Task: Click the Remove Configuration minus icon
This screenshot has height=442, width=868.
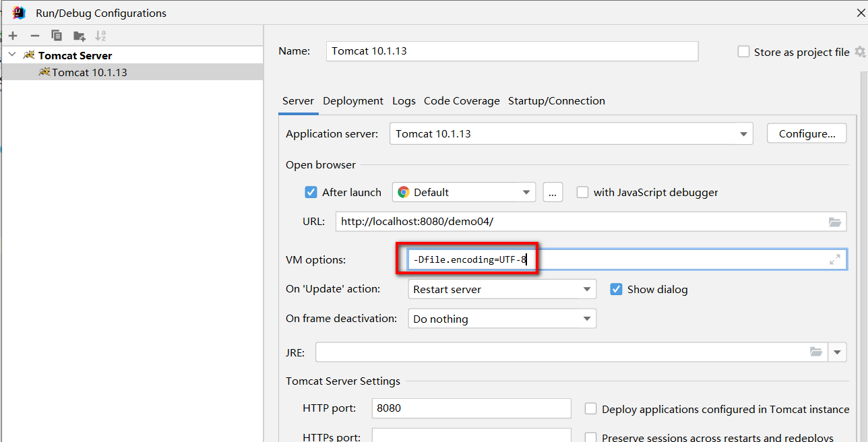Action: click(x=35, y=36)
